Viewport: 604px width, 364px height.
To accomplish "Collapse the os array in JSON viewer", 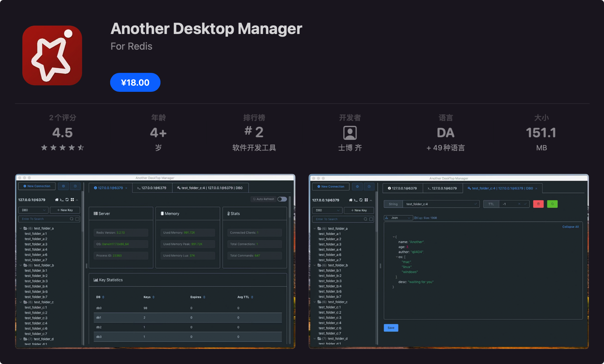I will [x=397, y=257].
